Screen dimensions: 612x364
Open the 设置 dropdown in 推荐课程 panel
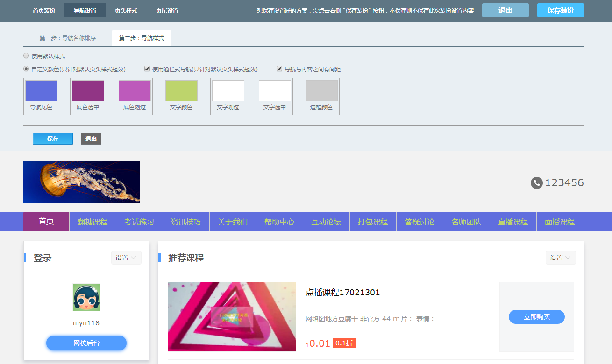coord(561,258)
